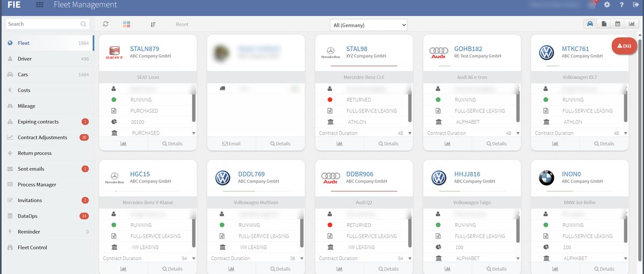Expand STALN879 card details arrow
Image resolution: width=644 pixels, height=274 pixels.
pyautogui.click(x=194, y=133)
